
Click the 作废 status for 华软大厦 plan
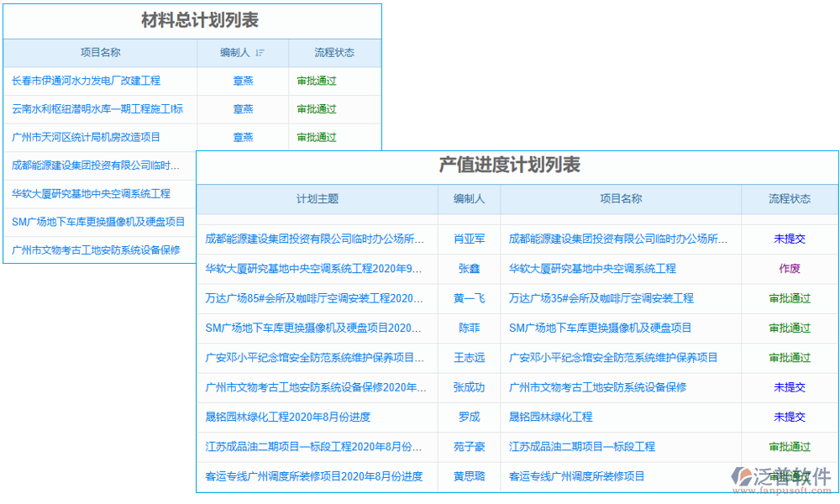789,269
